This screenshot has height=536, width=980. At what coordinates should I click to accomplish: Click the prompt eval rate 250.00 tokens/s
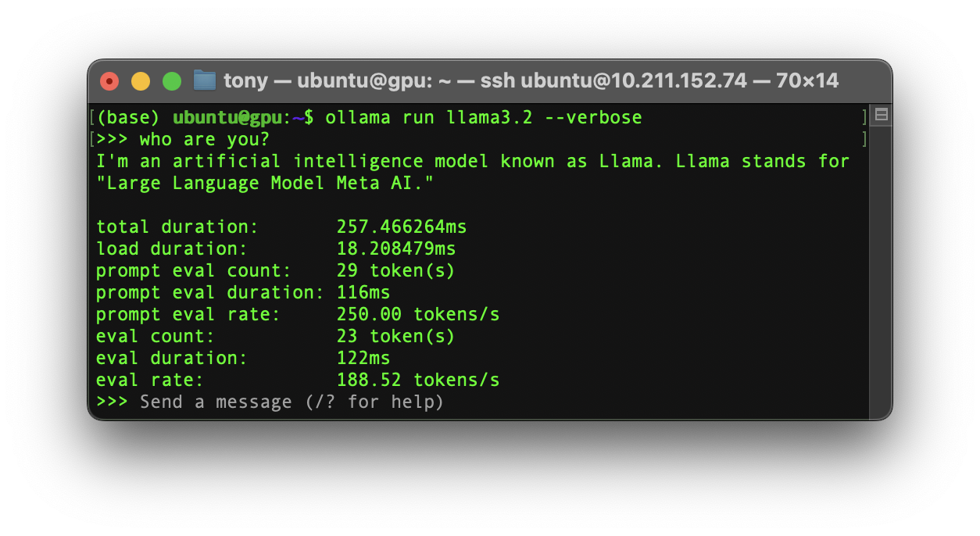418,315
